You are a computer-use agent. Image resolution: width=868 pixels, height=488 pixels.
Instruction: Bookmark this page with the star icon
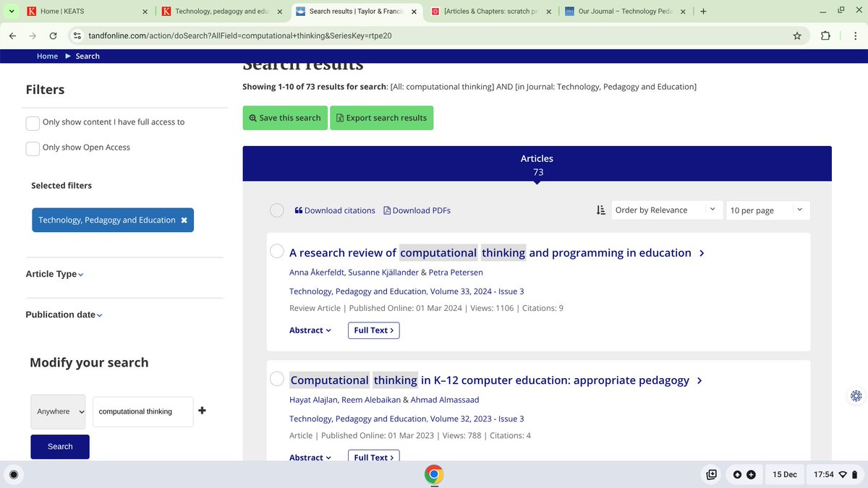coord(797,35)
